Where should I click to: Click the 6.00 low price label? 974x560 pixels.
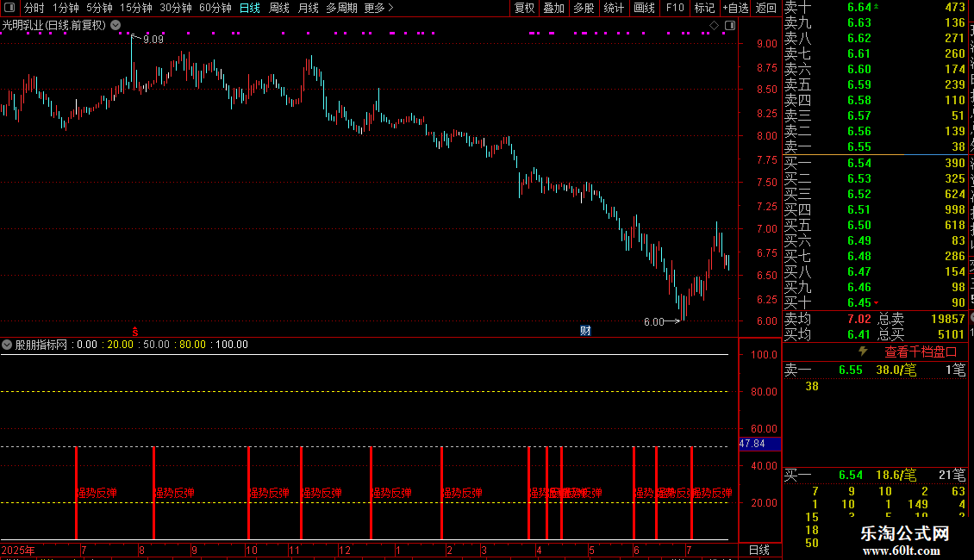point(653,321)
